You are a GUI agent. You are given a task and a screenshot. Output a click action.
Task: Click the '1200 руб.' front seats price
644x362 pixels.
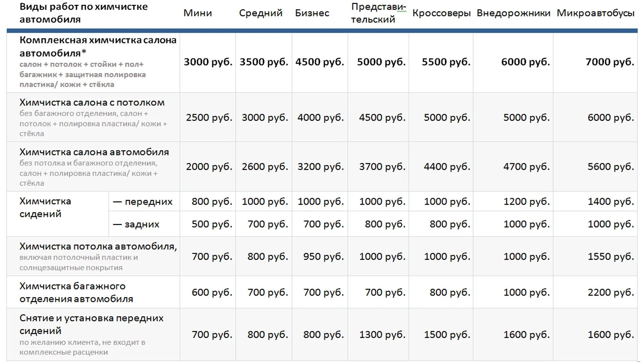tap(527, 201)
